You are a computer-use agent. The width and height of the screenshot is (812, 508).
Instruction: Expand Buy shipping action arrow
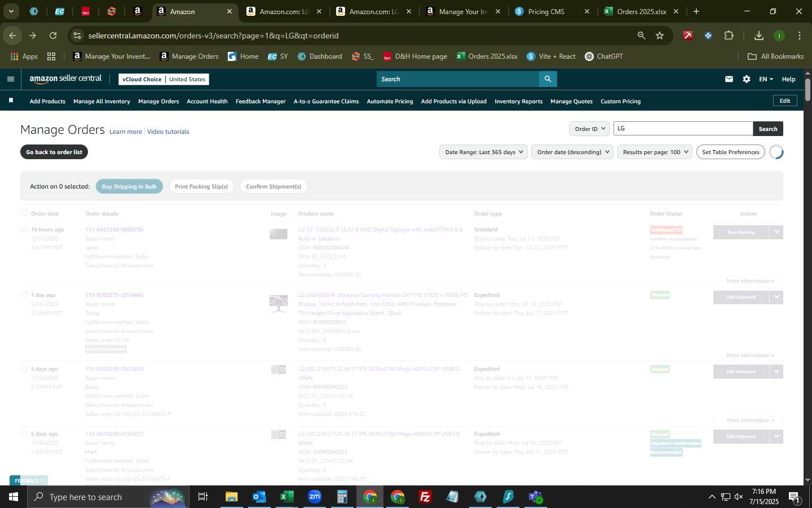[x=776, y=232]
